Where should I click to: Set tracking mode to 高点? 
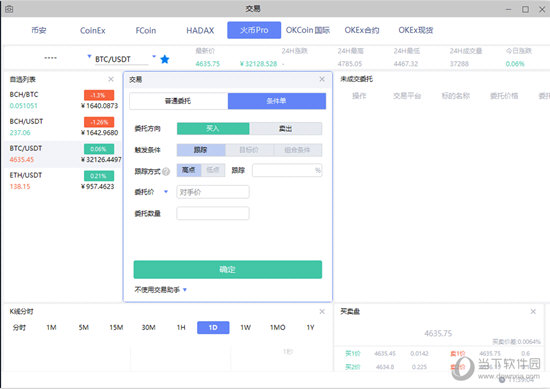coord(189,170)
